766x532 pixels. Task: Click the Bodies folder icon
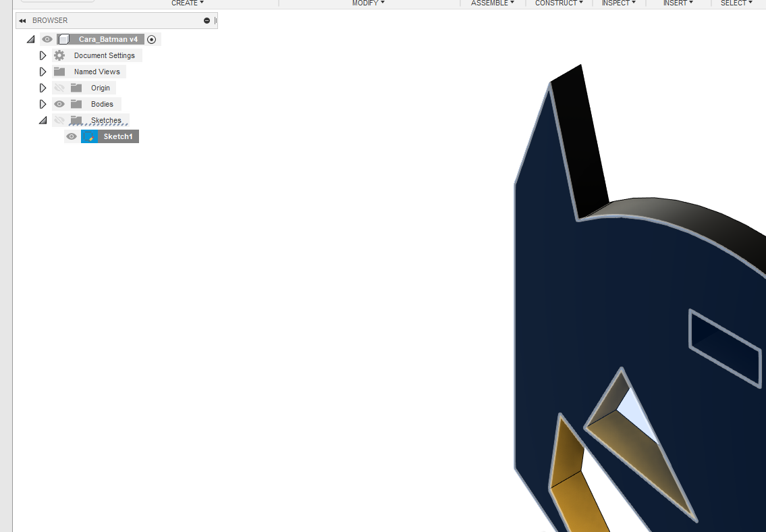click(x=76, y=104)
